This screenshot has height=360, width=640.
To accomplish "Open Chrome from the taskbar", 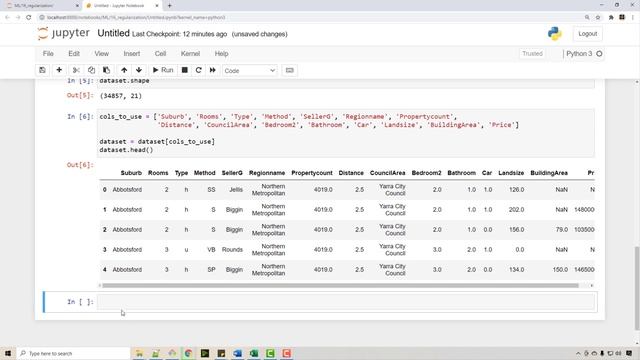I will pos(188,353).
